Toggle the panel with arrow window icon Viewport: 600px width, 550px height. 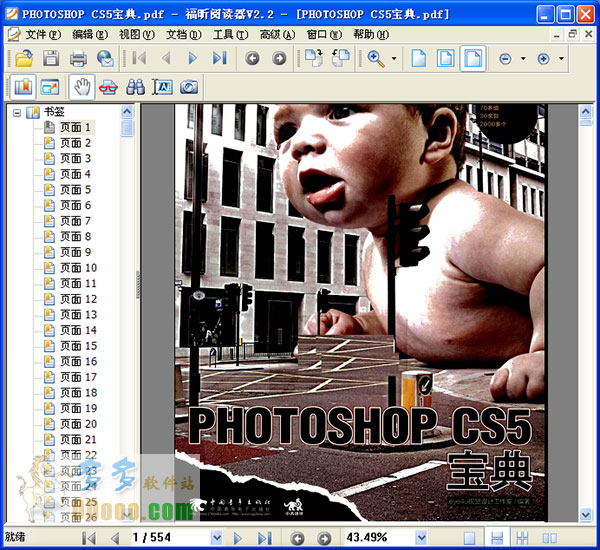coord(50,87)
